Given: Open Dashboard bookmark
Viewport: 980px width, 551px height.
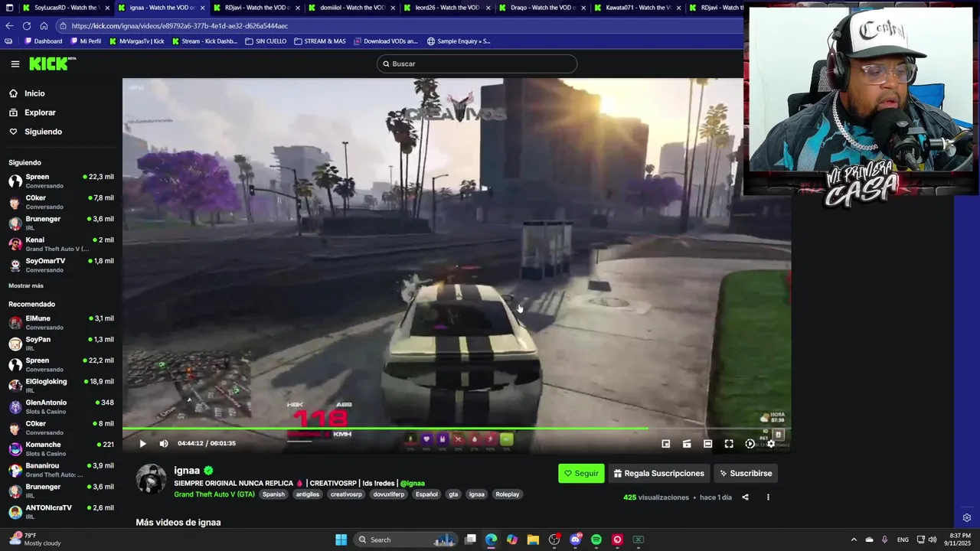Looking at the screenshot, I should click(44, 41).
